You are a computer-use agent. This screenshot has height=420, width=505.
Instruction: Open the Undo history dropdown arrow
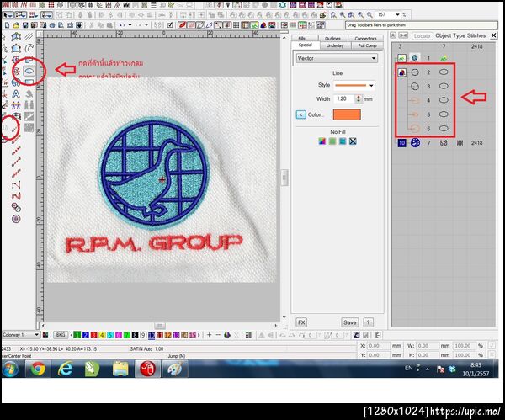[x=130, y=25]
